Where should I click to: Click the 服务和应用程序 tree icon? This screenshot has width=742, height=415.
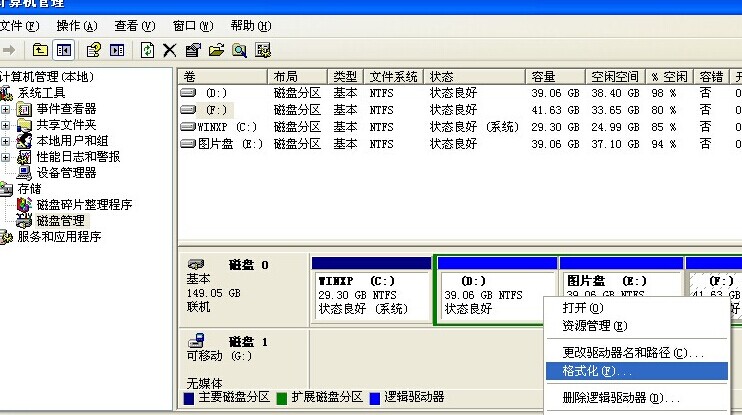(x=6, y=237)
